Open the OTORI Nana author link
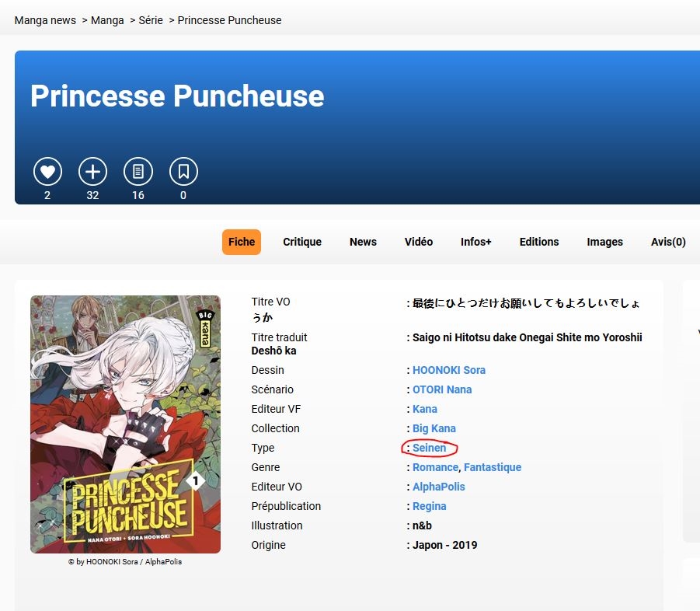The image size is (700, 611). pos(442,389)
